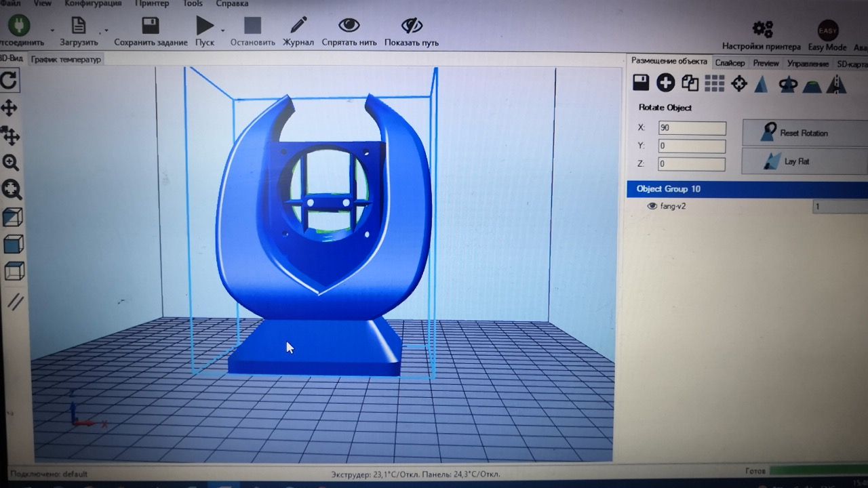Click the center object crosshair icon
The image size is (868, 488).
(x=739, y=84)
